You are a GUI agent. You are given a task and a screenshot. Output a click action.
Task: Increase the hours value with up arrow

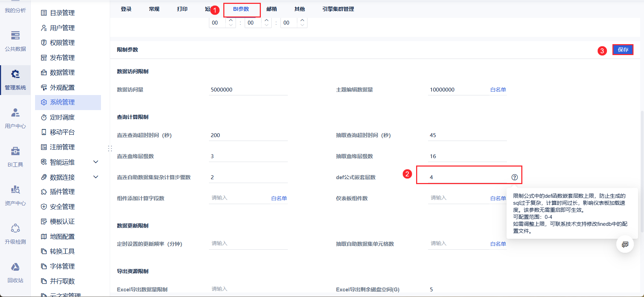231,20
